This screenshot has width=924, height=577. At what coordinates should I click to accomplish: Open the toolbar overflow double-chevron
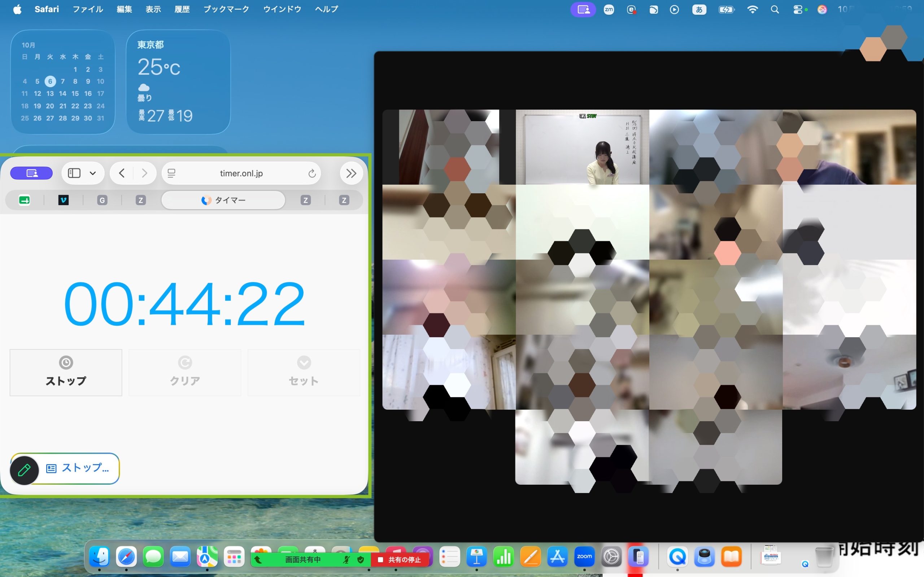351,173
